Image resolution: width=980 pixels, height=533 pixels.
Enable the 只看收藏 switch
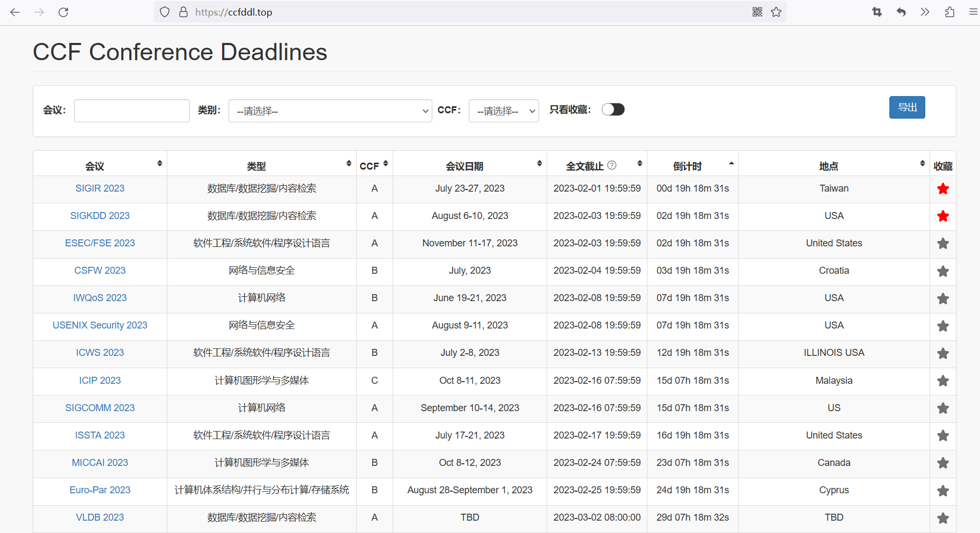coord(613,109)
